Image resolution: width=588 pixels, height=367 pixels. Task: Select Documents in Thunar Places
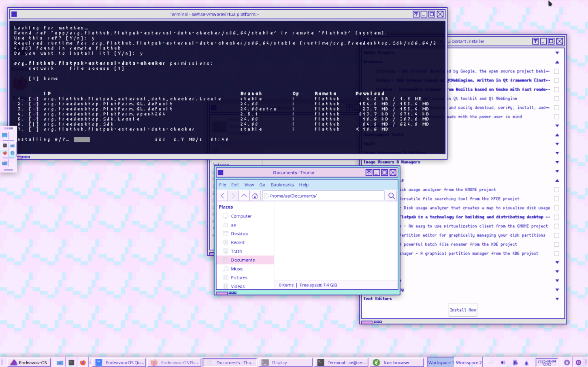[x=245, y=260]
